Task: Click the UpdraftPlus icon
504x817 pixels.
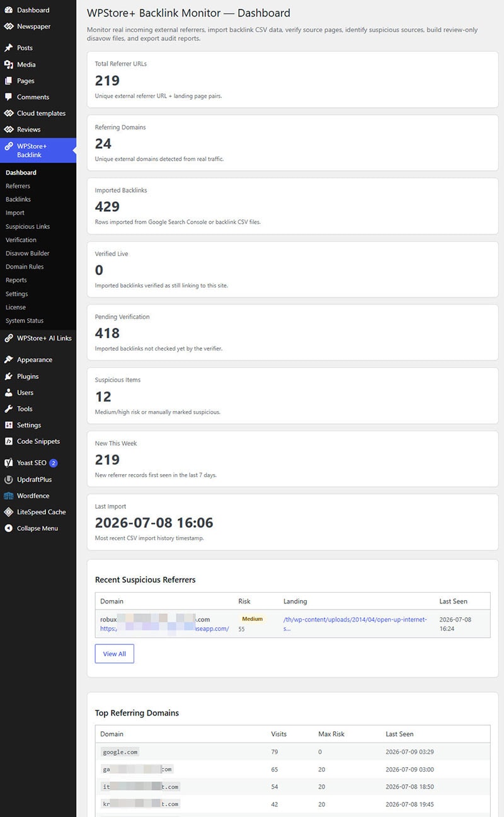Action: coord(8,479)
